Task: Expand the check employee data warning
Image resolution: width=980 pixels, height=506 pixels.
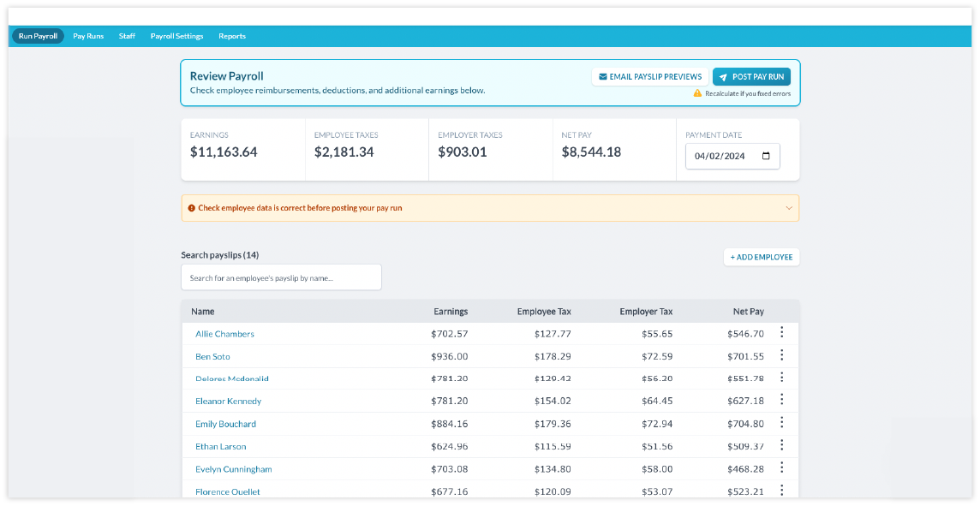Action: [788, 208]
